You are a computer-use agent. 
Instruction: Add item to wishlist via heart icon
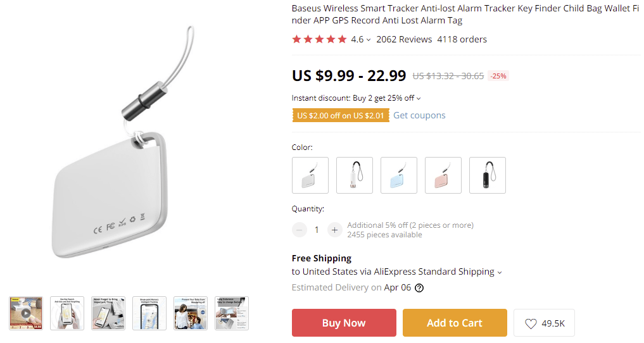[x=531, y=323]
